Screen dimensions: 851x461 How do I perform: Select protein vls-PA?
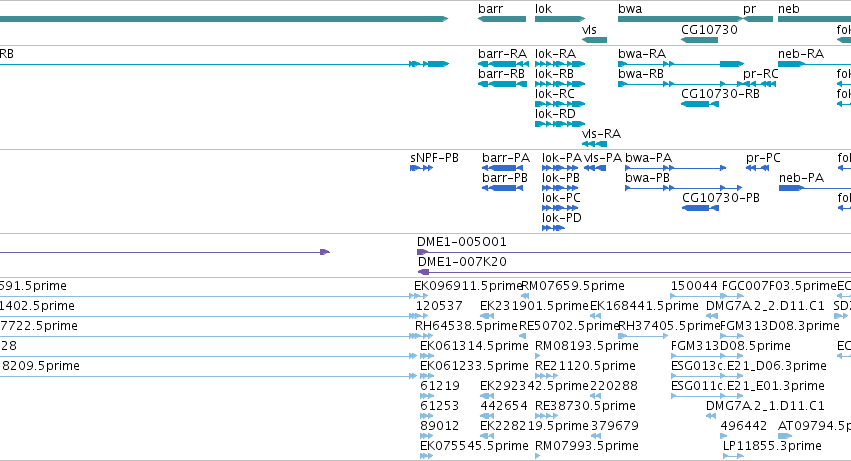595,168
